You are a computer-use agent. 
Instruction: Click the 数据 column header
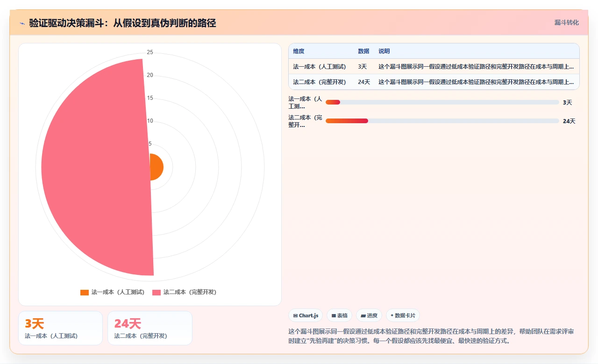363,51
